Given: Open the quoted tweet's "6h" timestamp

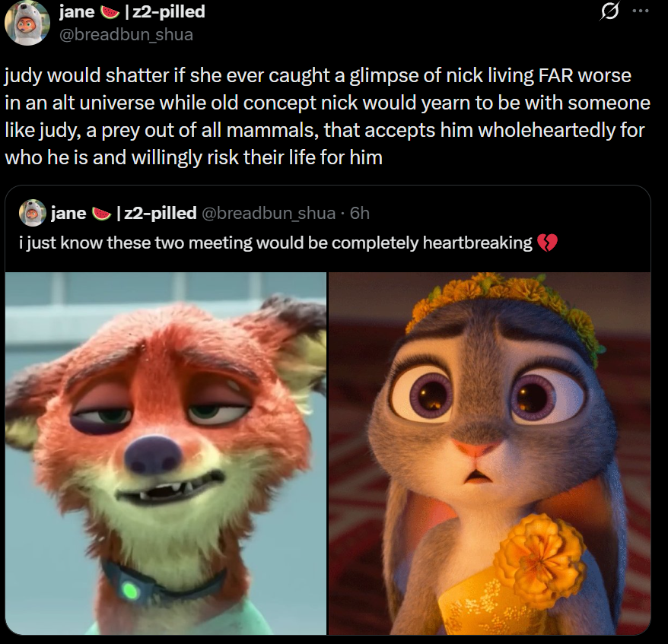Looking at the screenshot, I should click(360, 213).
